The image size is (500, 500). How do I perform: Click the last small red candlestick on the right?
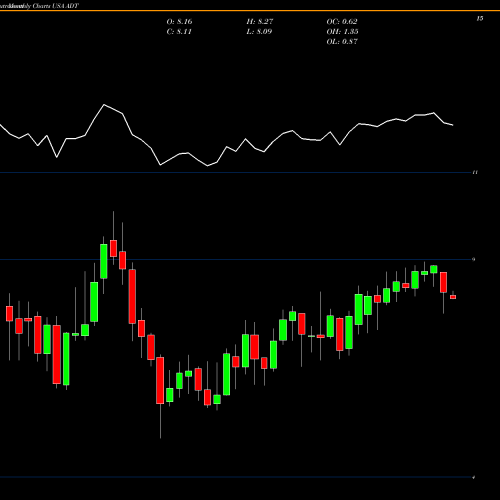(453, 297)
